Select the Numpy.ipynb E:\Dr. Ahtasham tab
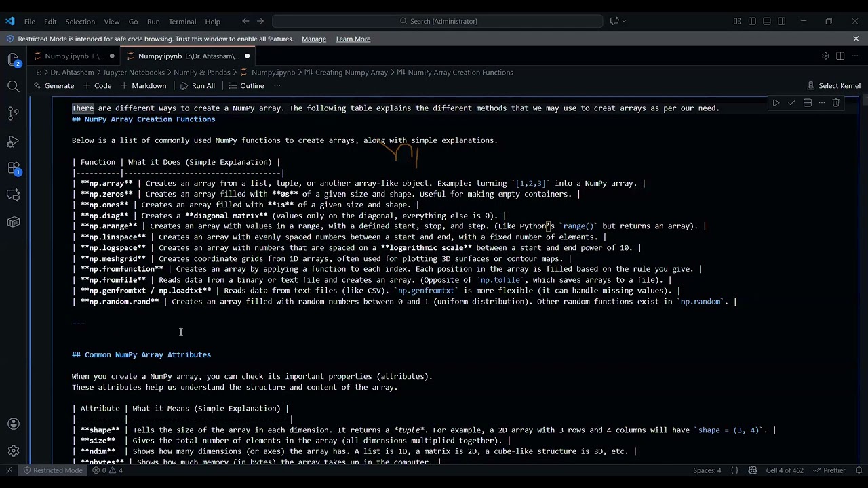This screenshot has width=868, height=488. click(x=188, y=56)
